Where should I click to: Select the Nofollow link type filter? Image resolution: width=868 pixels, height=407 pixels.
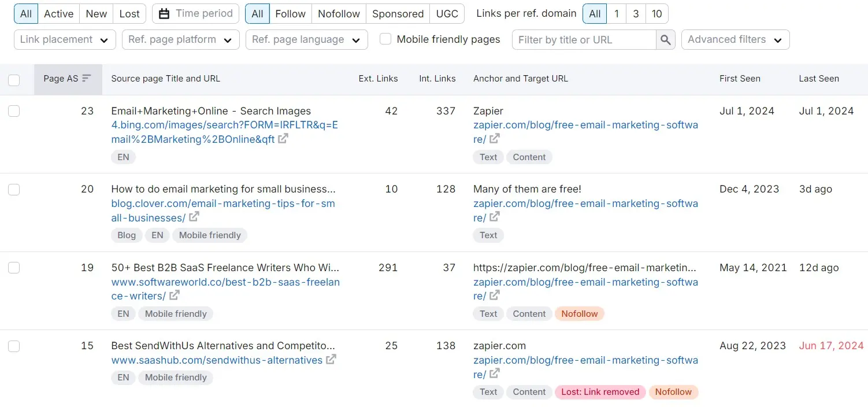(x=339, y=13)
